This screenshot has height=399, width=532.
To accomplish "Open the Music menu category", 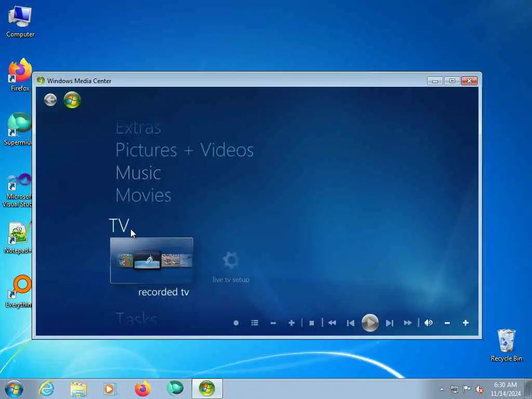I will coord(138,172).
